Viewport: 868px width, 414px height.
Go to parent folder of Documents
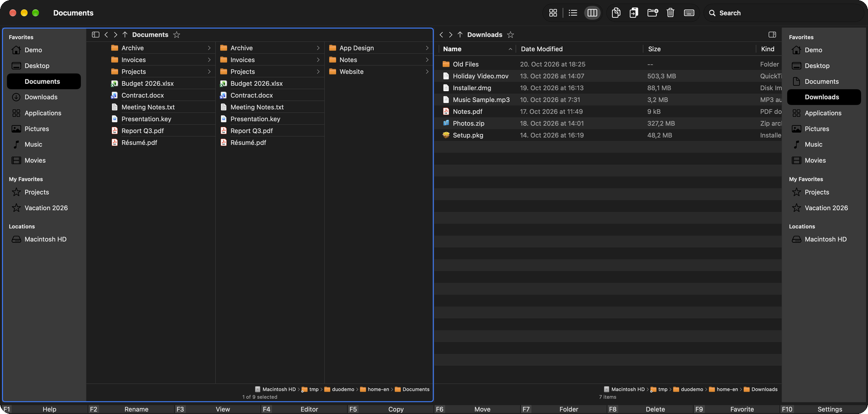pyautogui.click(x=125, y=35)
